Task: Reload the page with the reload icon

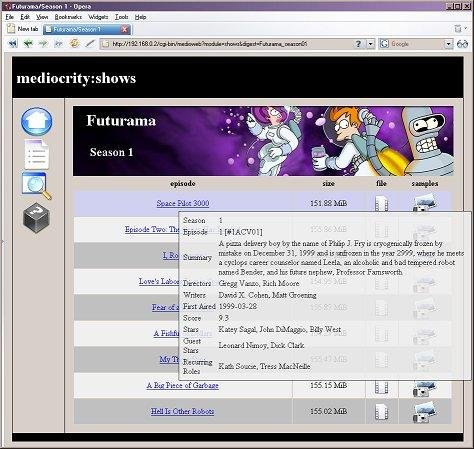Action: click(74, 43)
